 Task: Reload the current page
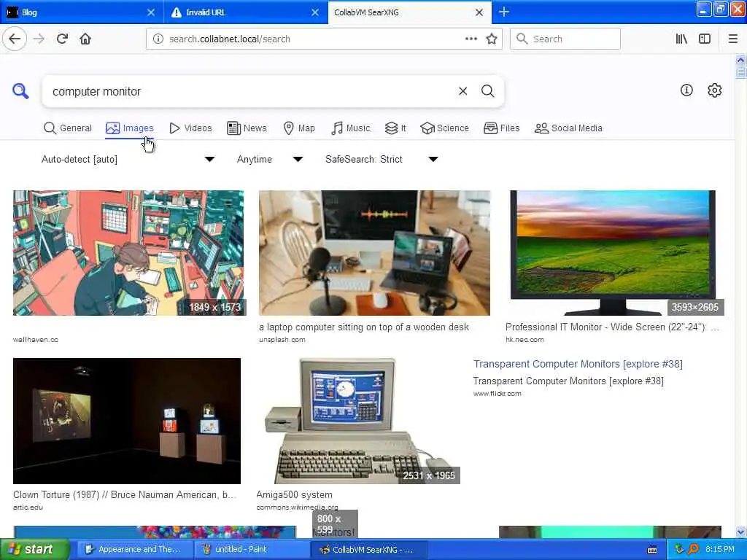click(x=63, y=39)
